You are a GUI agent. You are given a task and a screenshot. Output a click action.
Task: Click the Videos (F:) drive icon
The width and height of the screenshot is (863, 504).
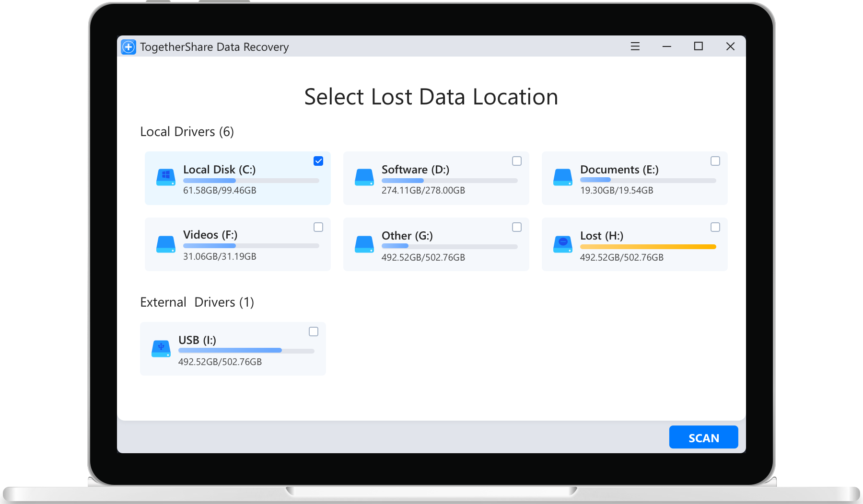coord(166,244)
